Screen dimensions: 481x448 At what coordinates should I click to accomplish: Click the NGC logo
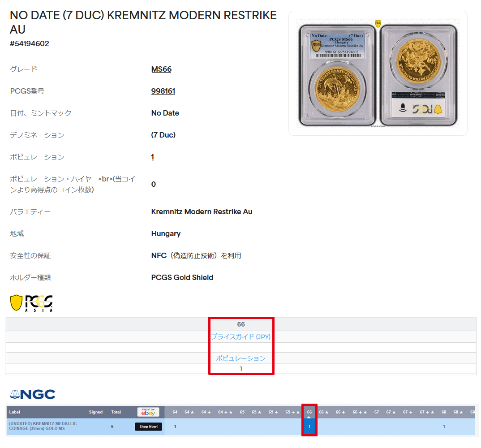[33, 394]
